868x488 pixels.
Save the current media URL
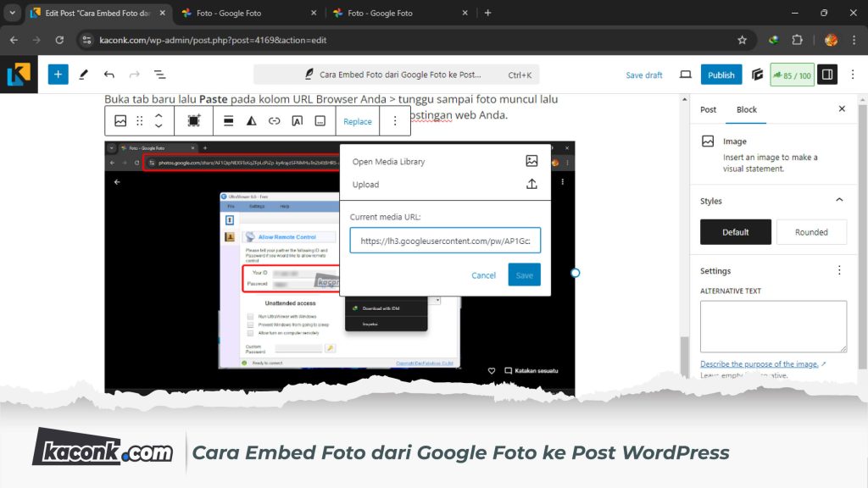point(524,275)
